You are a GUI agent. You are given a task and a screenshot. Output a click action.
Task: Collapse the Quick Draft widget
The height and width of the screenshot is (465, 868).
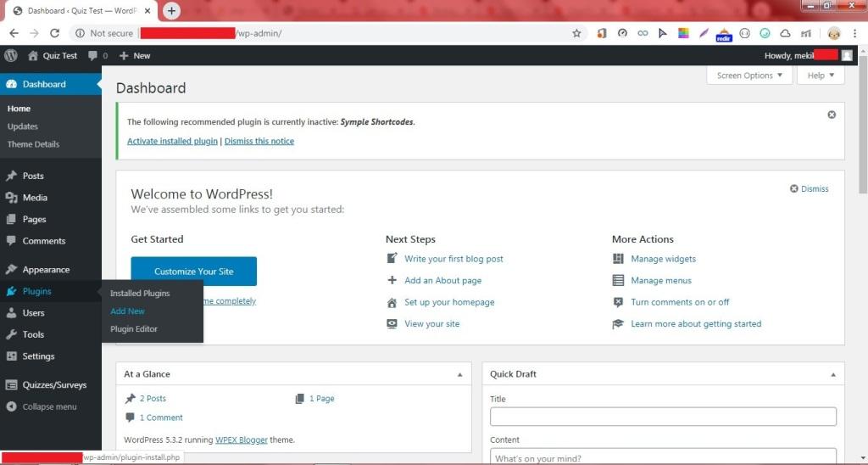pyautogui.click(x=833, y=375)
